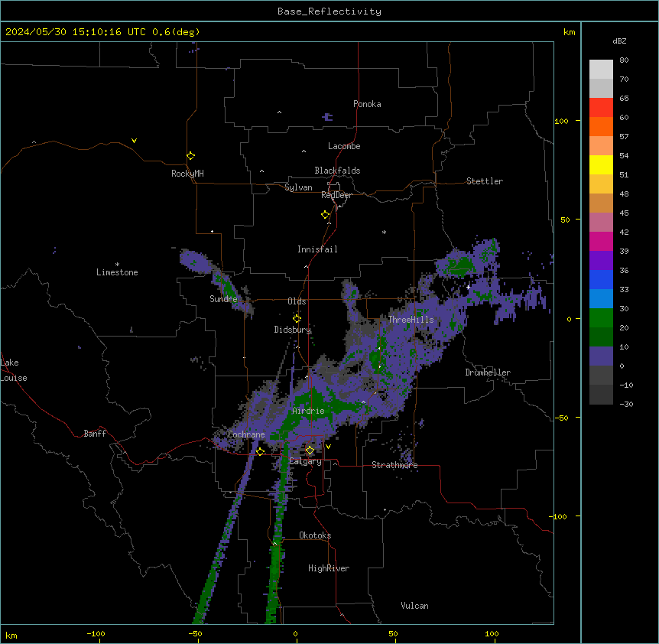Image resolution: width=659 pixels, height=644 pixels.
Task: Select the magenta swatch between 42 and 39 dBZ
Action: 601,241
